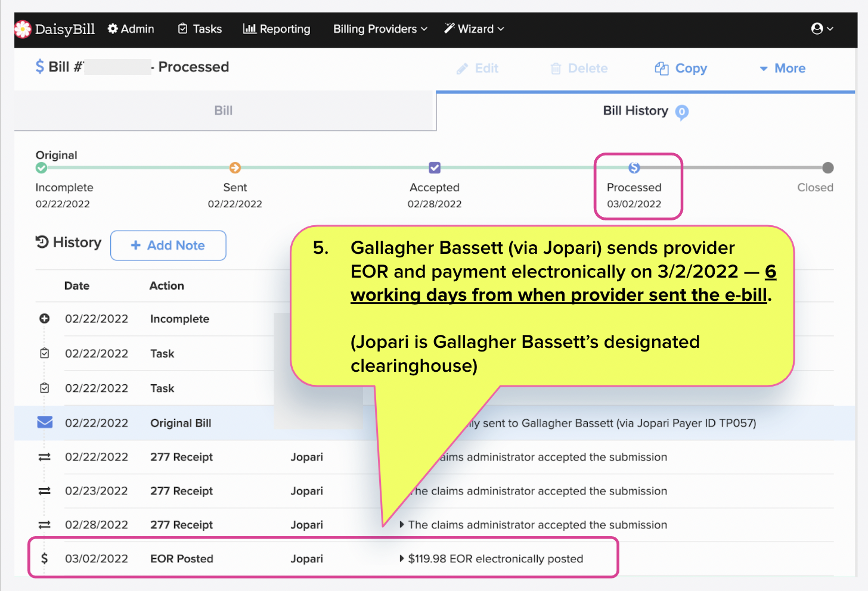Click the Add Note button
Viewport: 868px width, 591px height.
pos(168,245)
